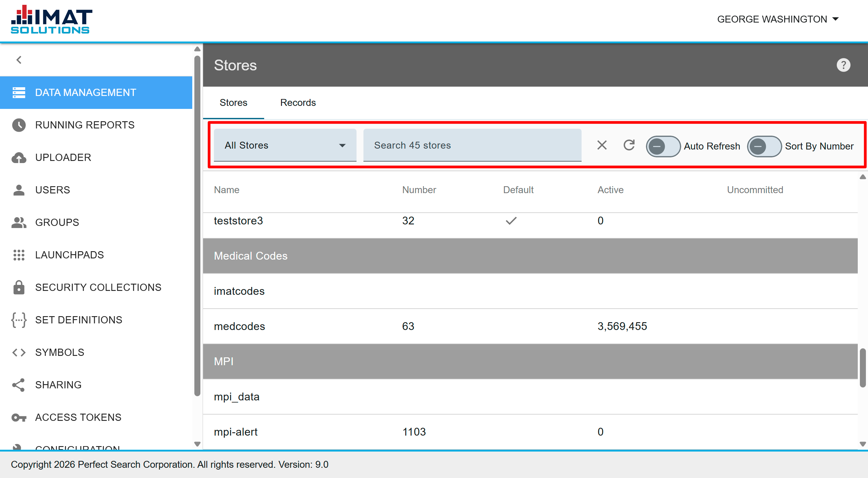
Task: Clear the store search with X
Action: (x=602, y=145)
